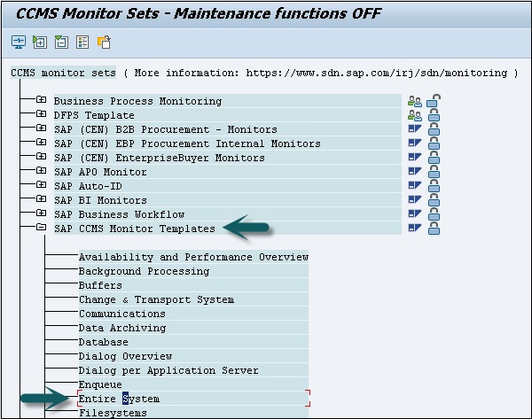This screenshot has width=532, height=419.
Task: Click open padlock beside Business Process Monitoring
Action: tap(434, 101)
